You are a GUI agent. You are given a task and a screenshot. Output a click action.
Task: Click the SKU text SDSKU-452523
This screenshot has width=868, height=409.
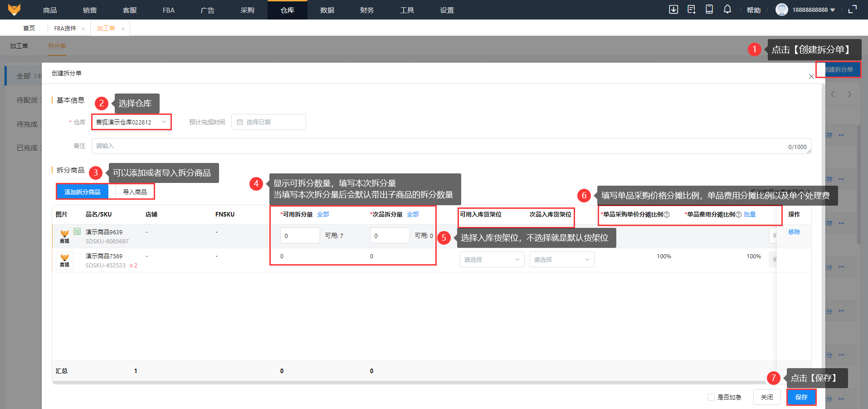[106, 266]
